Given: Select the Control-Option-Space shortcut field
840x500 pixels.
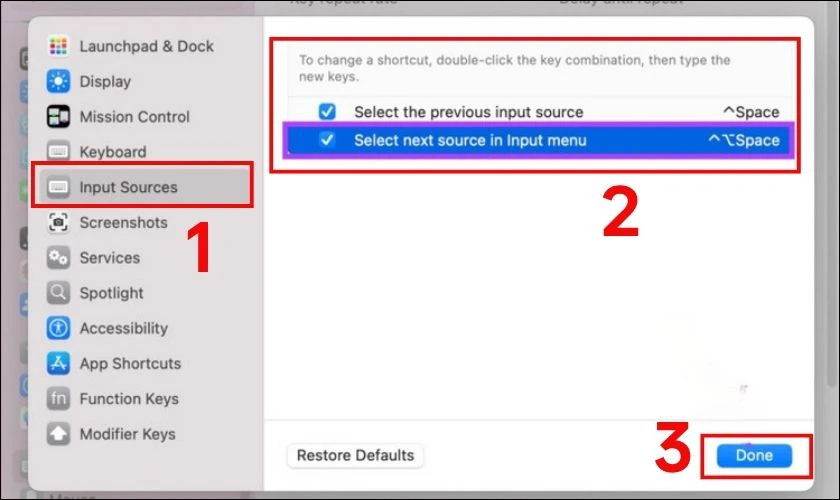Looking at the screenshot, I should (x=744, y=140).
